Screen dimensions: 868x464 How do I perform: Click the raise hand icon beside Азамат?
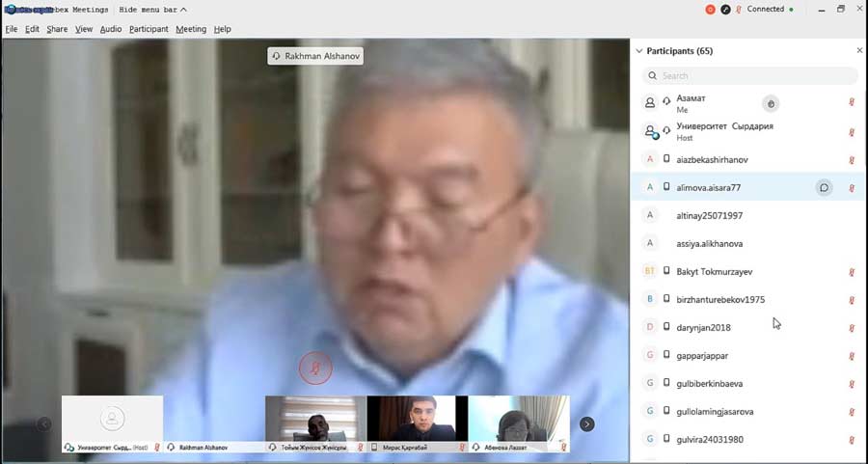pyautogui.click(x=770, y=103)
